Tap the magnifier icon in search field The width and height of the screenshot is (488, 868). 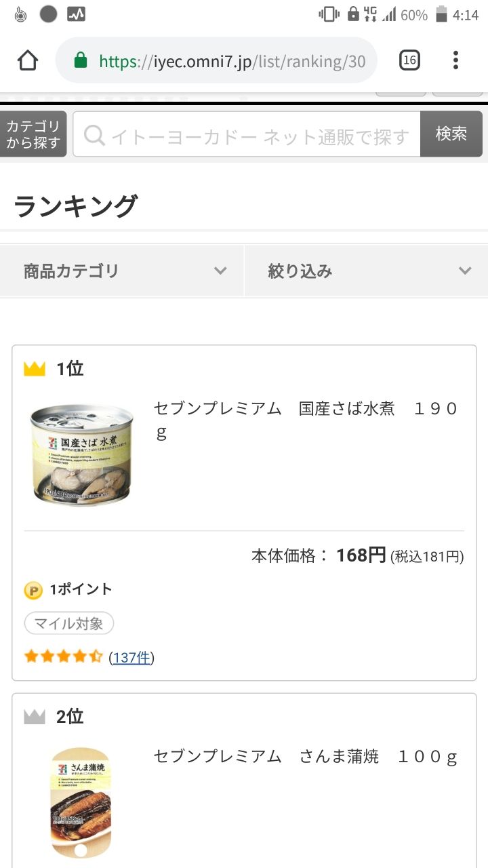tap(94, 135)
